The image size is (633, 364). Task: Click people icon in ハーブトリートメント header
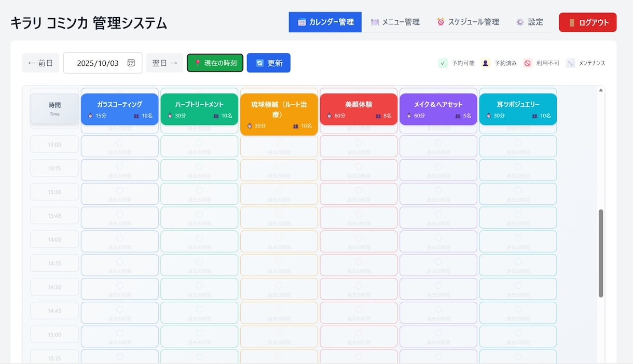click(216, 116)
